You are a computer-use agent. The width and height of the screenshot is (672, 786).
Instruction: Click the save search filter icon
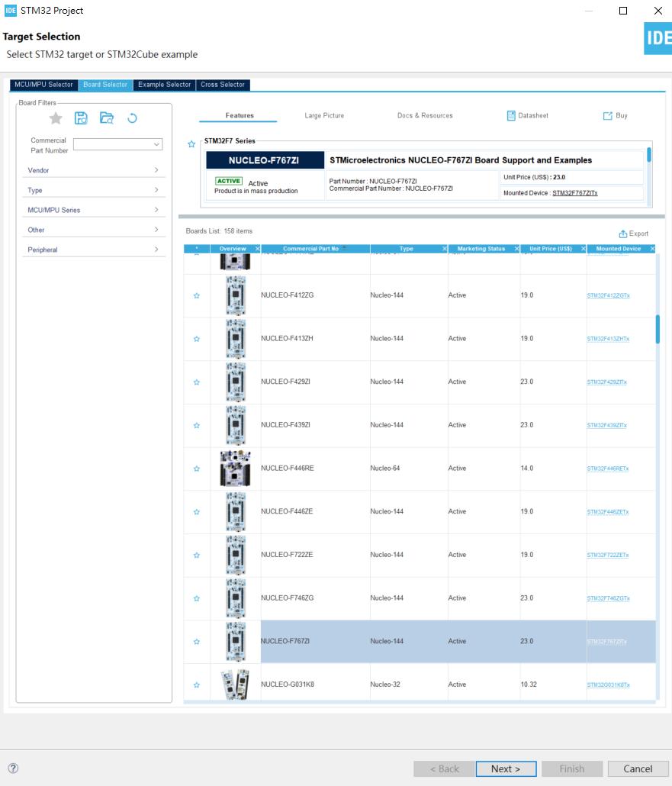point(81,118)
